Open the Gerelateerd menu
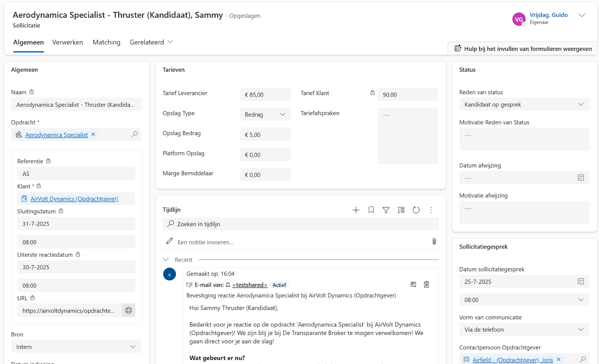The height and width of the screenshot is (364, 599). point(151,42)
